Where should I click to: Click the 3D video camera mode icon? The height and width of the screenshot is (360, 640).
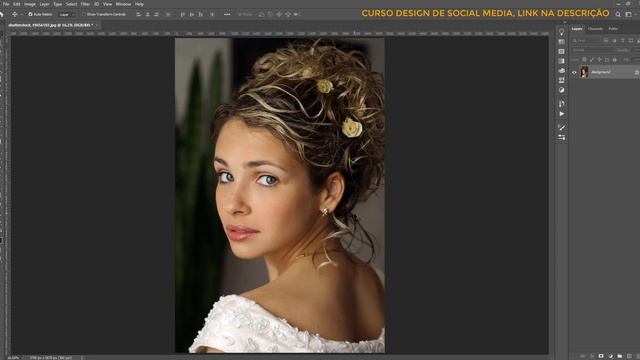pos(297,14)
